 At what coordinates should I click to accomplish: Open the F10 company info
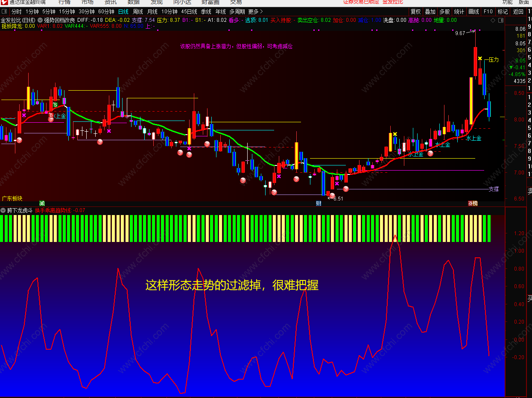click(x=488, y=12)
